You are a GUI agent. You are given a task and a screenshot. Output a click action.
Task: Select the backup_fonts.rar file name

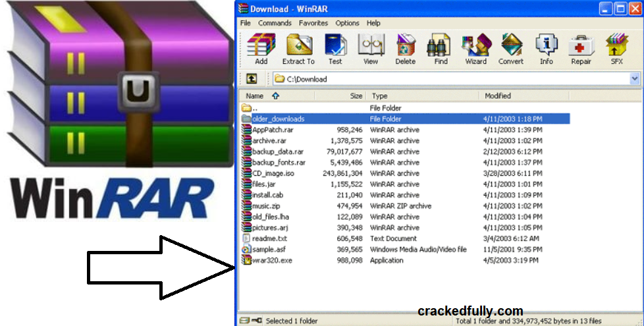pos(279,162)
